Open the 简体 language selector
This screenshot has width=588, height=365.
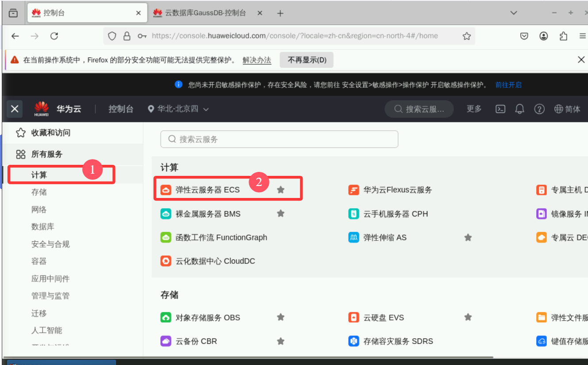click(567, 109)
